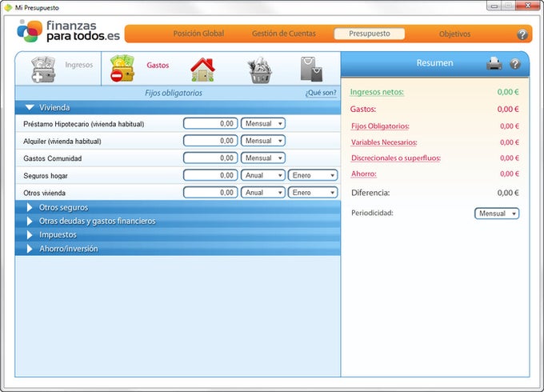Open the Ingresos wallet icon
Viewport: 544px width, 392px height.
click(43, 70)
